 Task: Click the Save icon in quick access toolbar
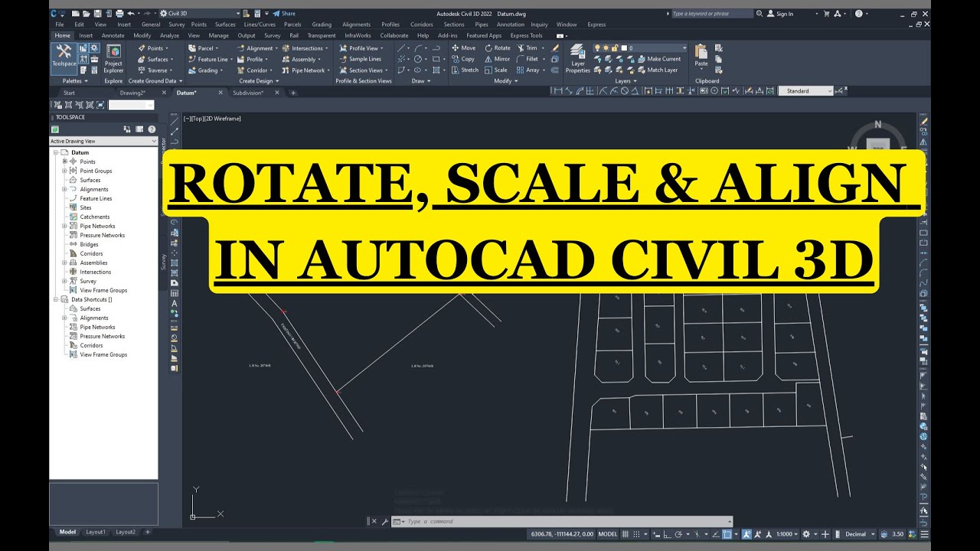[x=99, y=14]
